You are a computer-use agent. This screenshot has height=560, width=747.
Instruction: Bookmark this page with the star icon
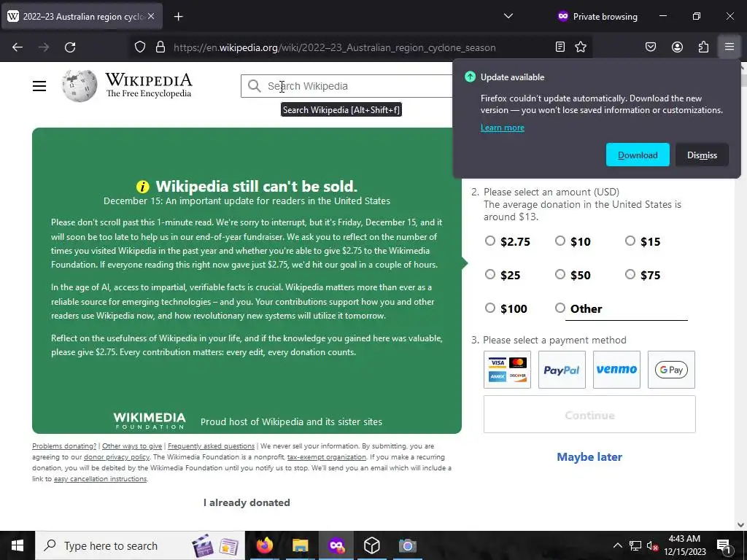581,47
